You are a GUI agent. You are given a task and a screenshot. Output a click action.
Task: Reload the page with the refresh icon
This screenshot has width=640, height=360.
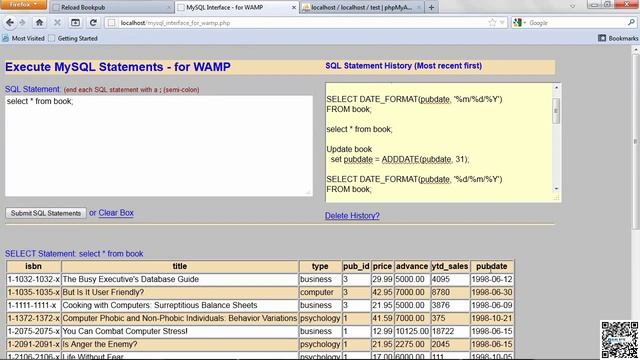93,23
